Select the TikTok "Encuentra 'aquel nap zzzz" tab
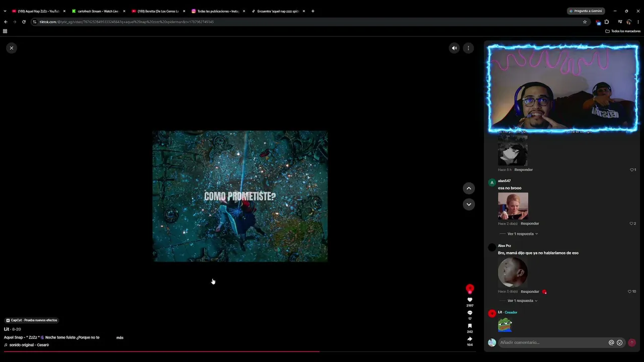Image resolution: width=644 pixels, height=362 pixels. 278,11
